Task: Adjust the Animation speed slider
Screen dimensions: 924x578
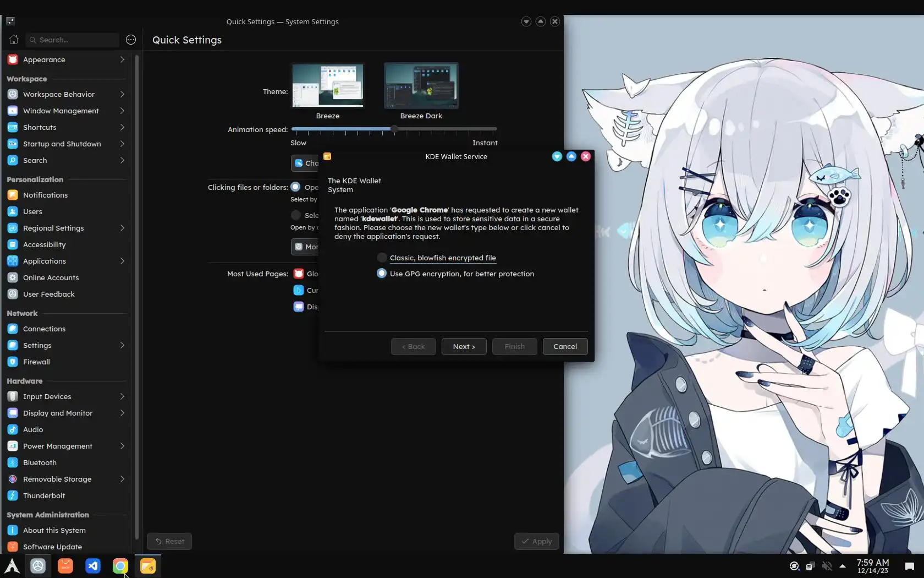Action: pos(394,129)
